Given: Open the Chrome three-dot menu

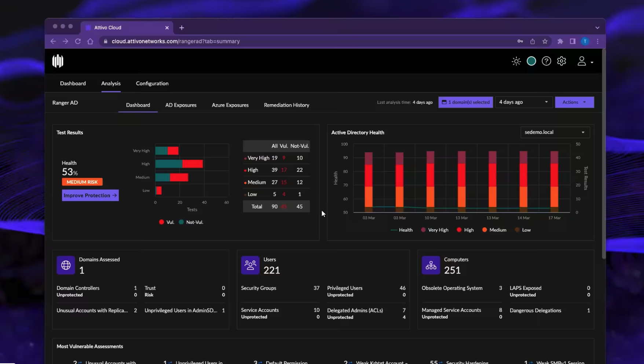Looking at the screenshot, I should [x=597, y=41].
